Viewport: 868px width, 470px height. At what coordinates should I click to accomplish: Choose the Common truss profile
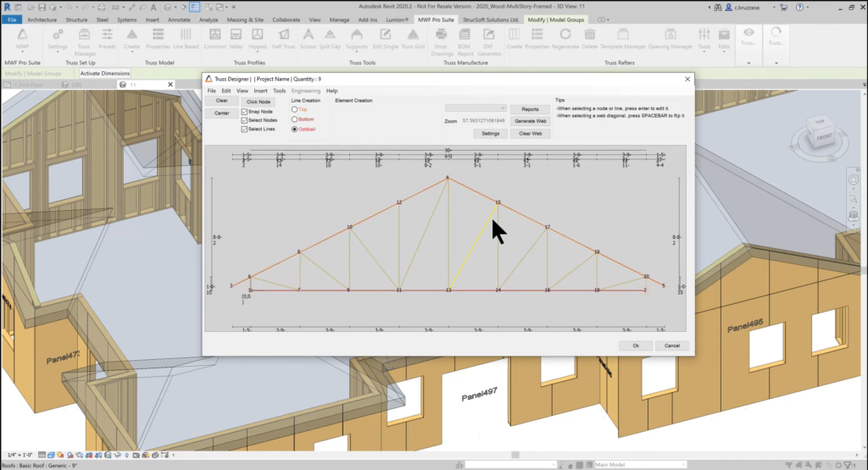214,39
